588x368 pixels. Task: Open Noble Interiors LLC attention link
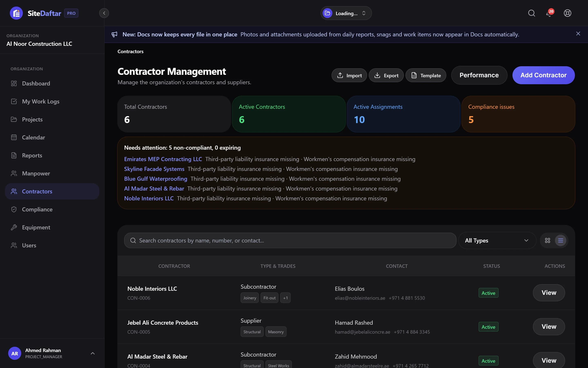coord(149,198)
